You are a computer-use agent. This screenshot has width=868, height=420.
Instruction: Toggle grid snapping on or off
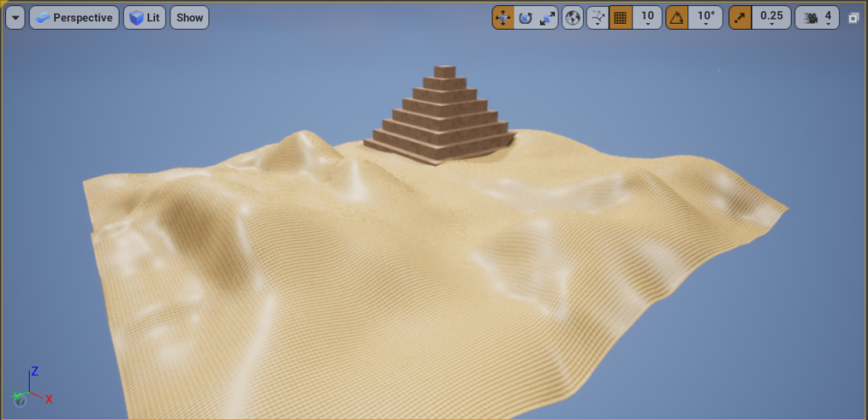click(x=620, y=18)
